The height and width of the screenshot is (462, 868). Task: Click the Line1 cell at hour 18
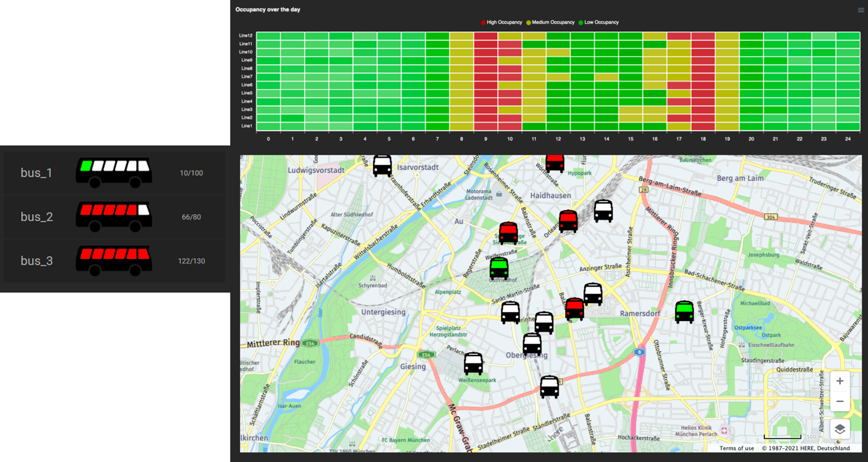click(x=703, y=126)
